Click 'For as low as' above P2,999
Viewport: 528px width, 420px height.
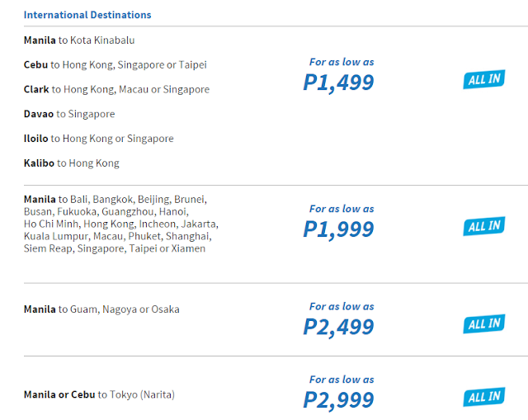point(342,380)
